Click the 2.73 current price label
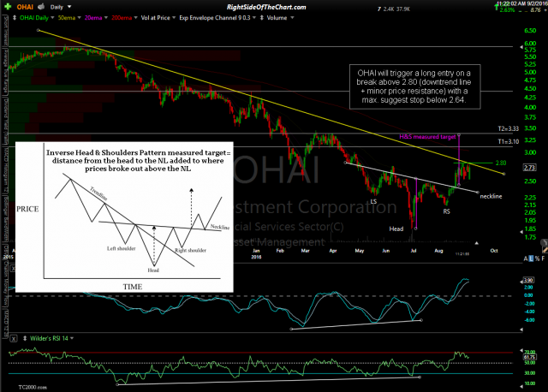The height and width of the screenshot is (392, 548). pos(529,168)
